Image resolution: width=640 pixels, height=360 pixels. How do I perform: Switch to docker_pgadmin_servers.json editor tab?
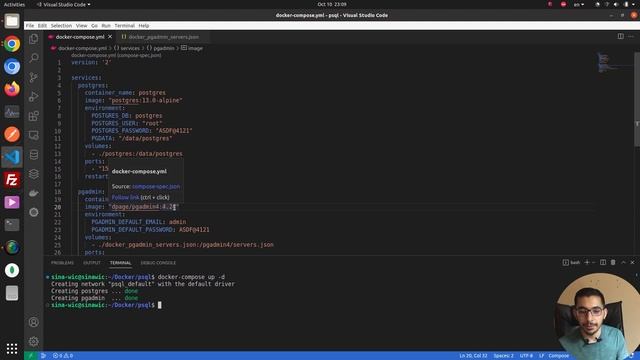[x=163, y=37]
